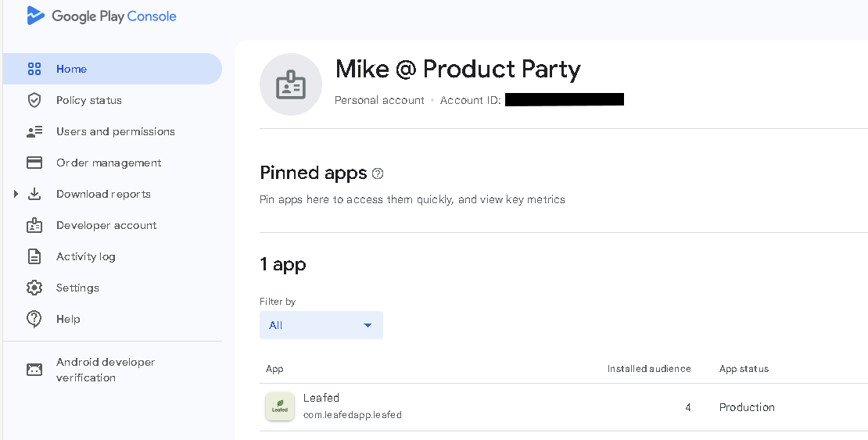This screenshot has height=440, width=868.
Task: Click the Google Play Console logo icon
Action: click(x=35, y=16)
